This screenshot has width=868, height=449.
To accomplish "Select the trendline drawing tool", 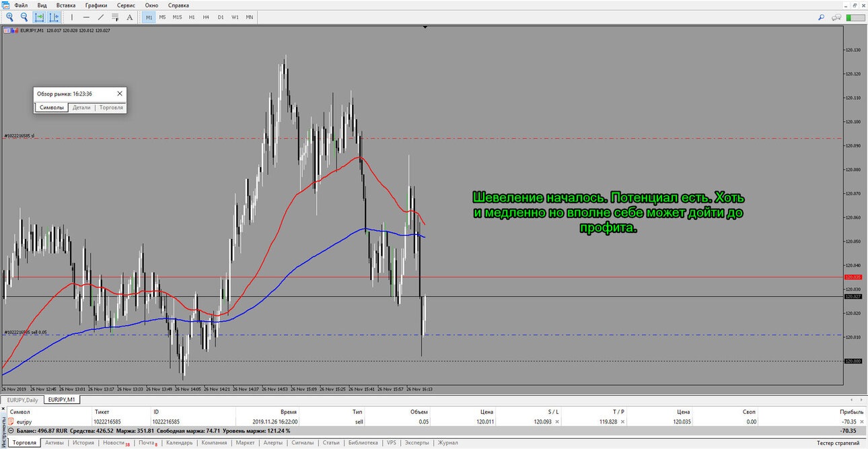I will click(x=101, y=17).
